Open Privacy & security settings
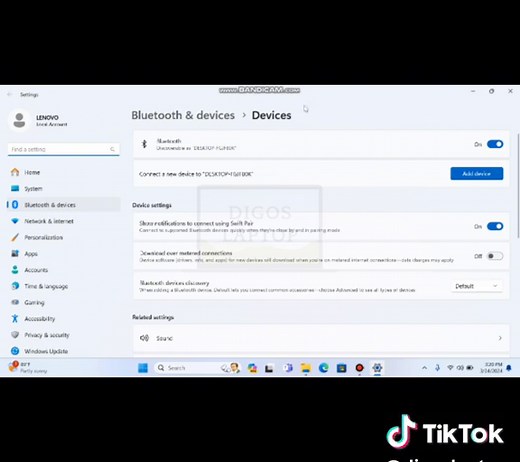Screen dimensions: 520x462 [x=63, y=335]
